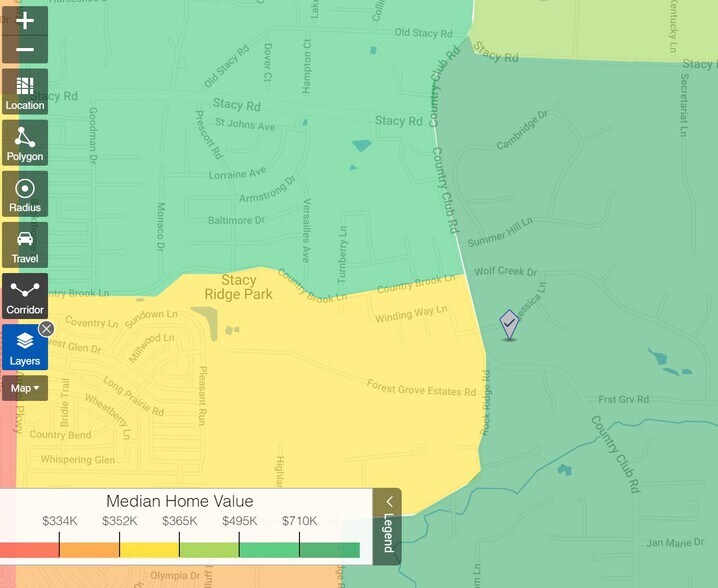
Task: Choose the Travel time tool
Action: 25,246
